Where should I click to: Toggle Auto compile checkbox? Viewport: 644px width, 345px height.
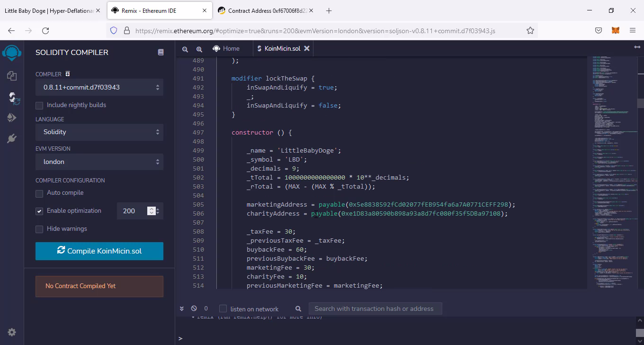click(39, 193)
